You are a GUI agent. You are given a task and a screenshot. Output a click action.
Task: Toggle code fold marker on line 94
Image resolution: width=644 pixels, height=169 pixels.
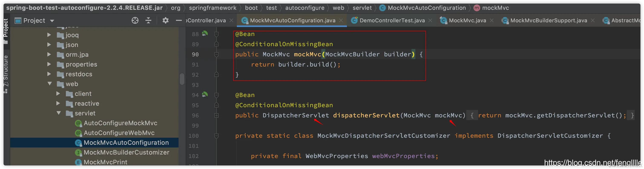pyautogui.click(x=217, y=95)
